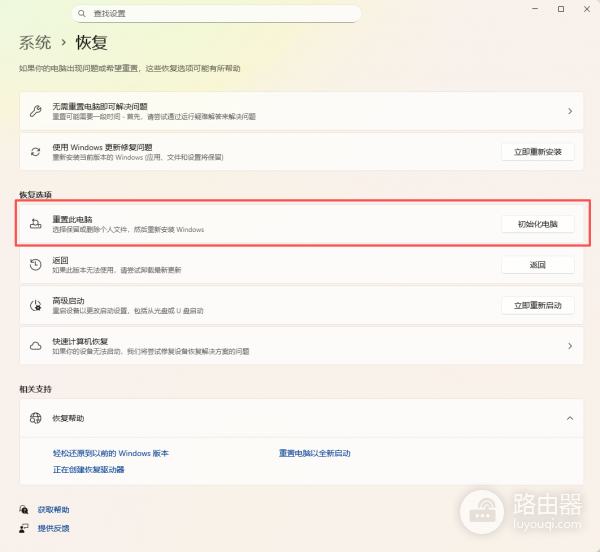Click the 相关支持 section label
The height and width of the screenshot is (552, 600).
(35, 389)
